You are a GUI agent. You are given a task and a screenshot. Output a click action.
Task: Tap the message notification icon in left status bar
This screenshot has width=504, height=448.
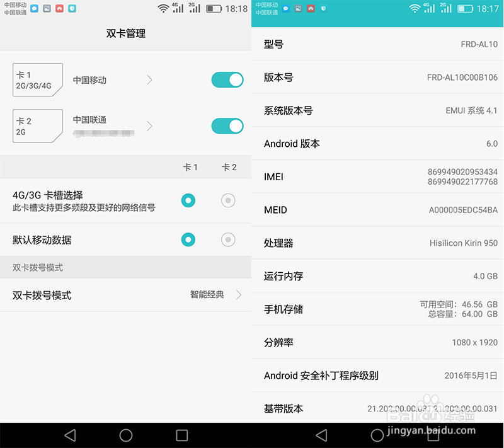[x=35, y=9]
